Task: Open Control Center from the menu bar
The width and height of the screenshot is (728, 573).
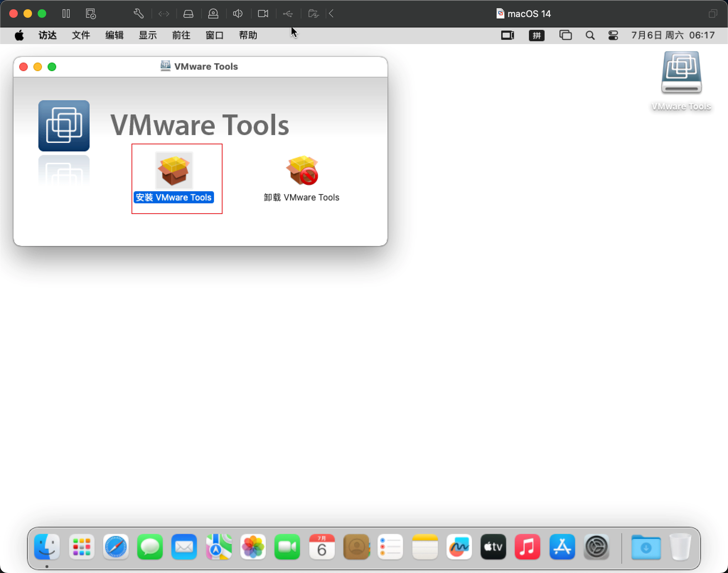Action: pyautogui.click(x=613, y=35)
